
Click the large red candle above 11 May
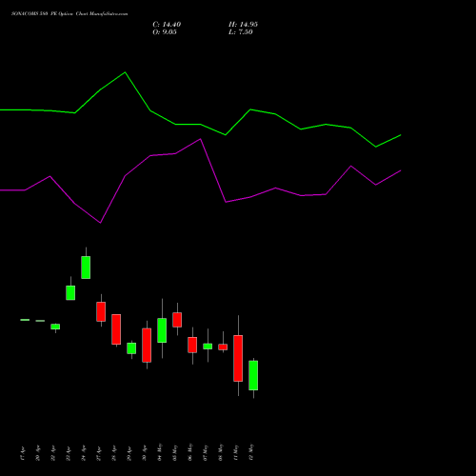point(238,358)
